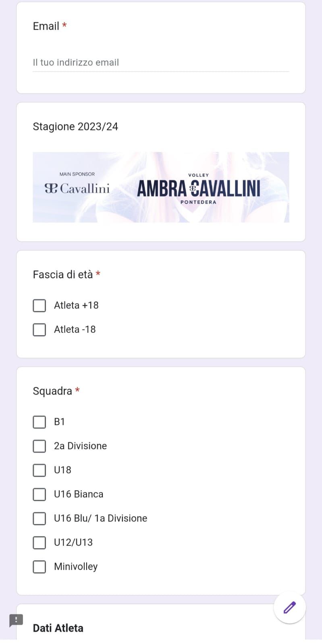The image size is (322, 644).
Task: Click the Dati Atleta section title
Action: click(x=58, y=628)
